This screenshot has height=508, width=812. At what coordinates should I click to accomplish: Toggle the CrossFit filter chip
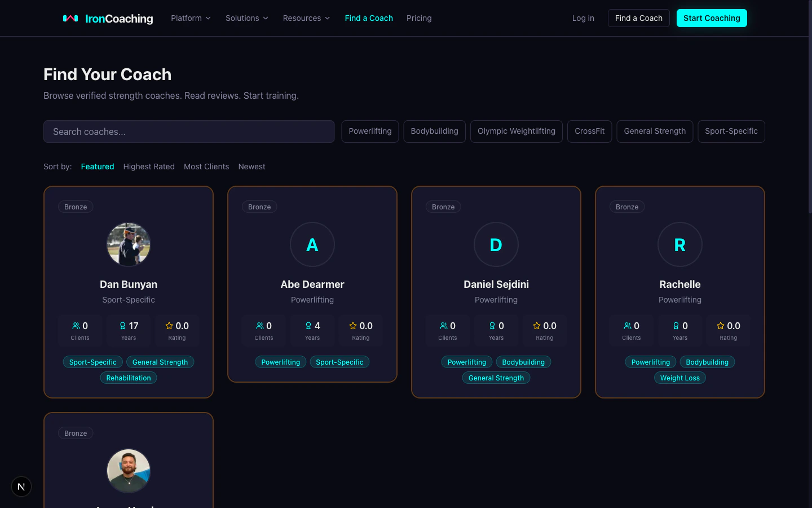589,131
